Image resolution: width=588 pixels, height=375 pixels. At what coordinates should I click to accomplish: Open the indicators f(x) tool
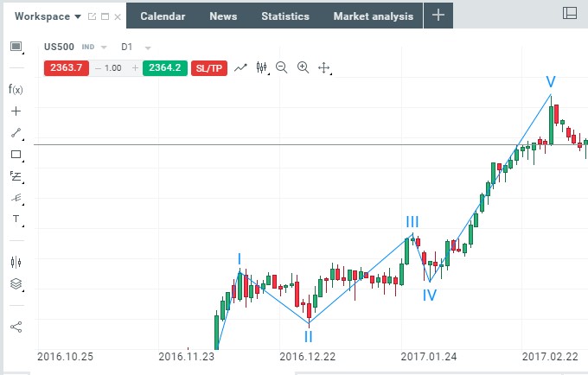click(16, 89)
